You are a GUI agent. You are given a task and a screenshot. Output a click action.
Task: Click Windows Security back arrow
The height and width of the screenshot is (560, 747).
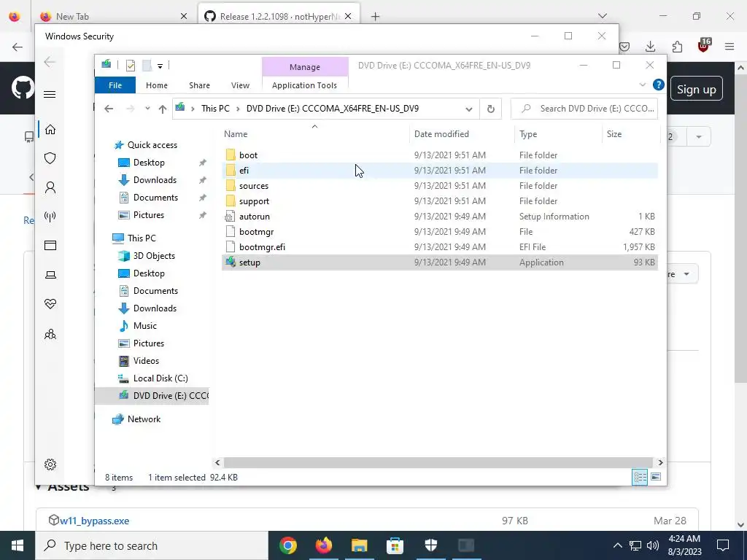point(50,62)
